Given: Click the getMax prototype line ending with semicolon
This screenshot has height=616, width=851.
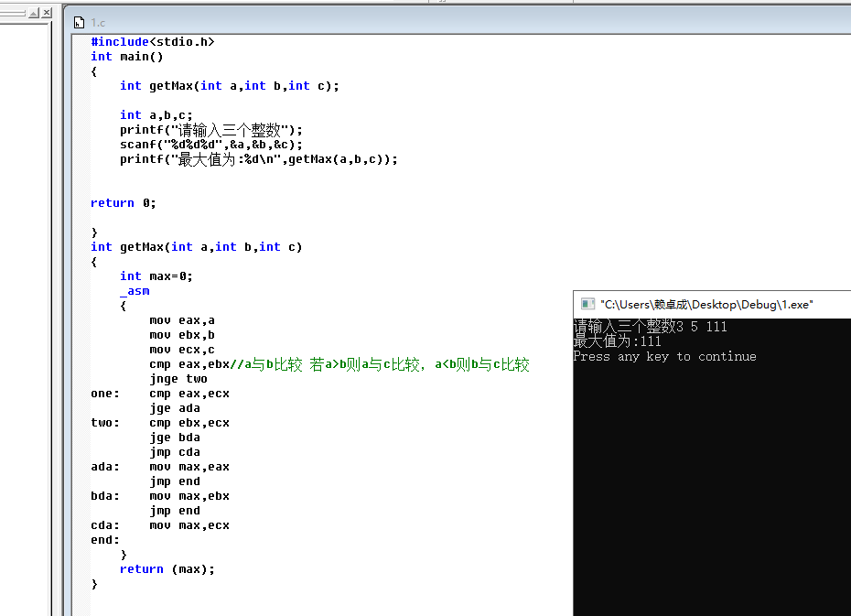Looking at the screenshot, I should click(x=229, y=86).
